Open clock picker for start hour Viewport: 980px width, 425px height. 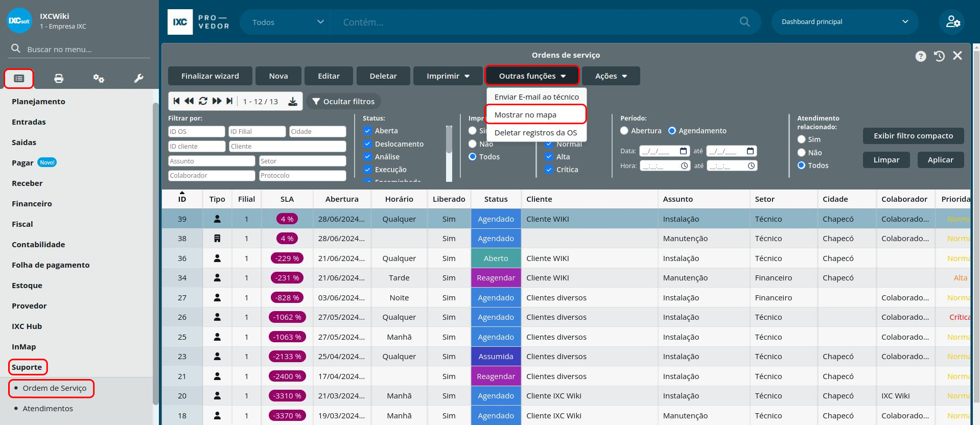(684, 166)
